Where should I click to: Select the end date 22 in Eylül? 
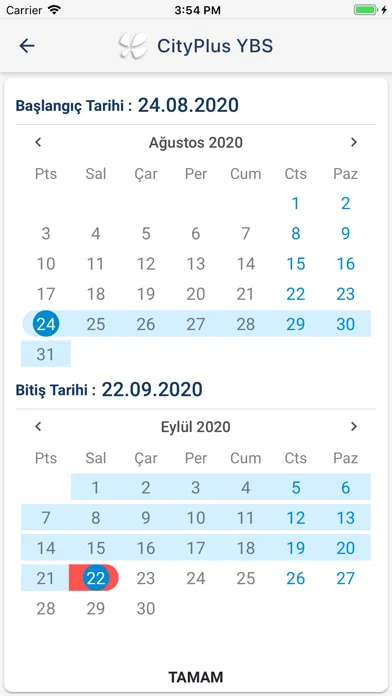(x=96, y=578)
